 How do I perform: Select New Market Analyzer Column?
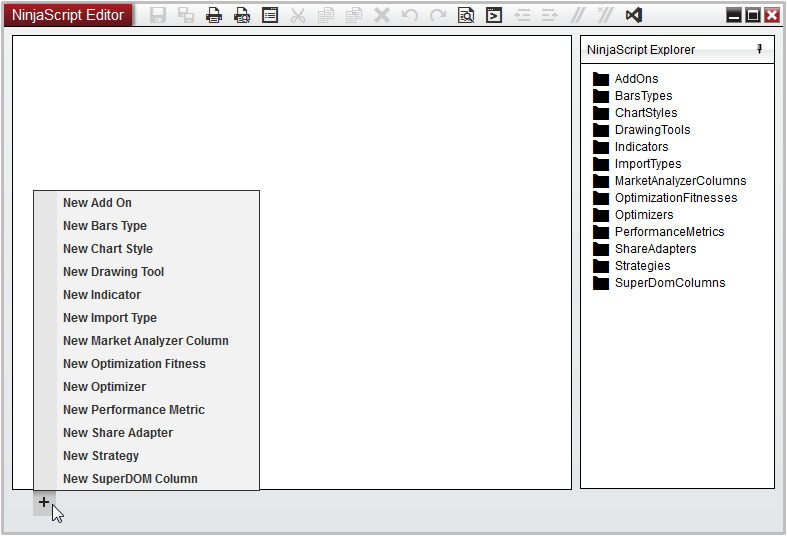pyautogui.click(x=146, y=341)
